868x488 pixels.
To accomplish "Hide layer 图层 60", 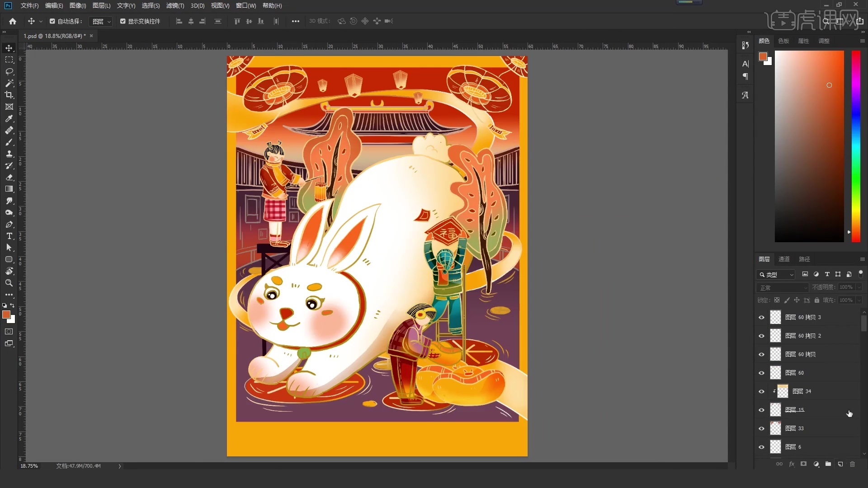I will [x=762, y=373].
